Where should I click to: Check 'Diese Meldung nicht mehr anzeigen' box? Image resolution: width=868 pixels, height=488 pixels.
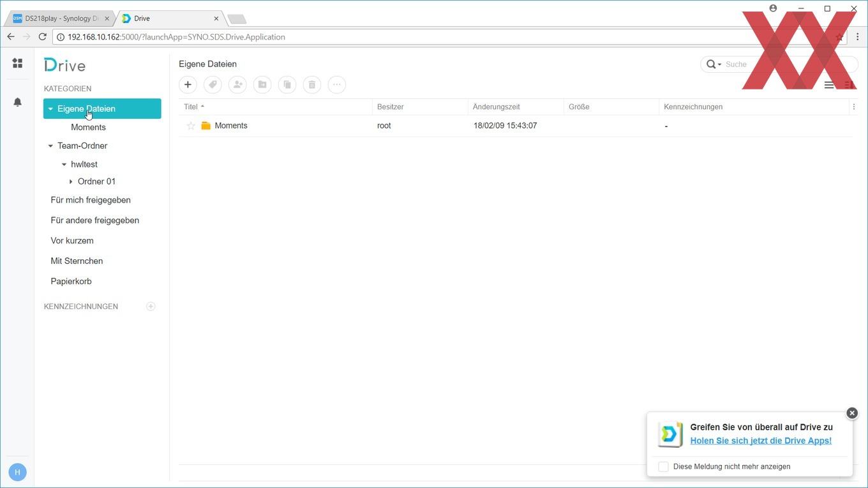(x=663, y=467)
